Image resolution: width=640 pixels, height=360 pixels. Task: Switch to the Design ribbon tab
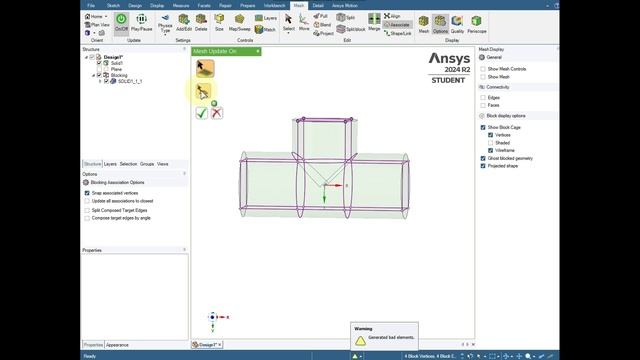[x=135, y=6]
